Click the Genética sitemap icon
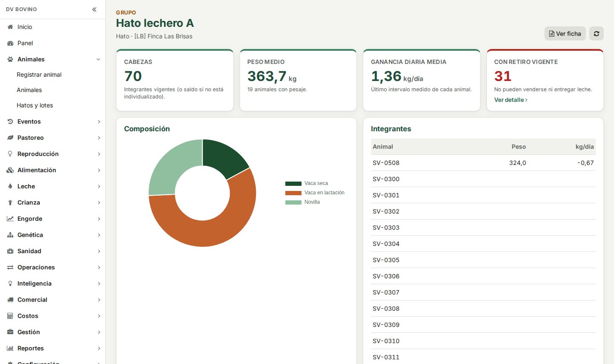This screenshot has width=614, height=364. point(10,235)
